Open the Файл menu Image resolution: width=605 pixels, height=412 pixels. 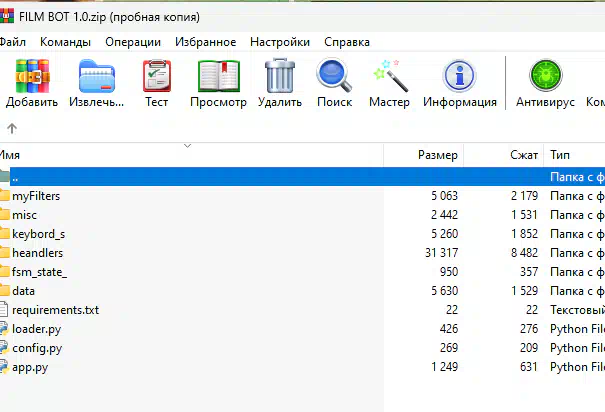[x=12, y=42]
